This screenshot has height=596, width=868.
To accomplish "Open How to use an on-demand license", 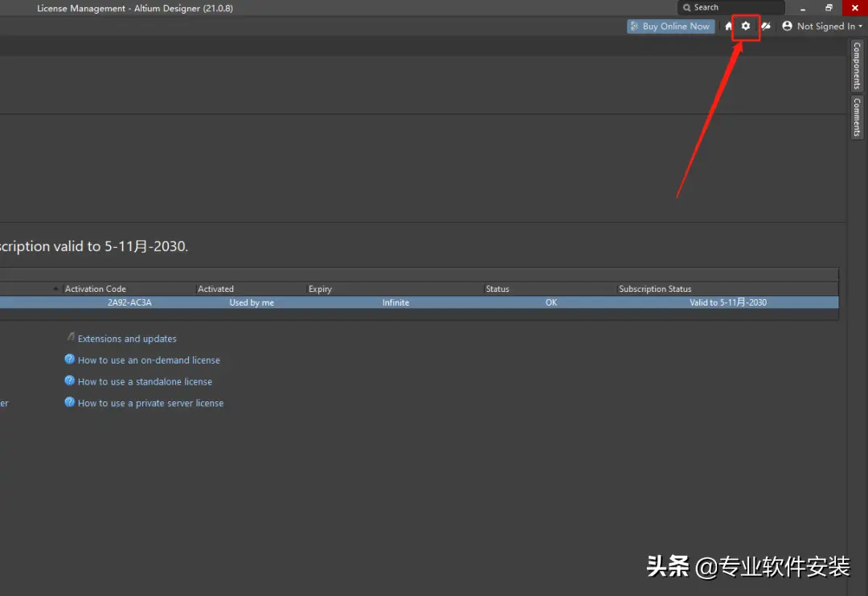I will [149, 360].
